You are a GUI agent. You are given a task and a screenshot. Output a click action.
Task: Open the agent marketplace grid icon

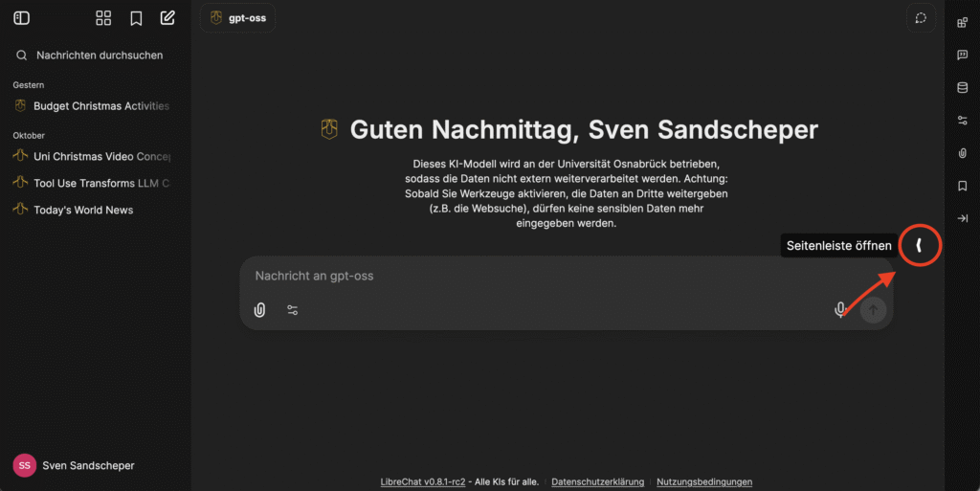tap(104, 18)
